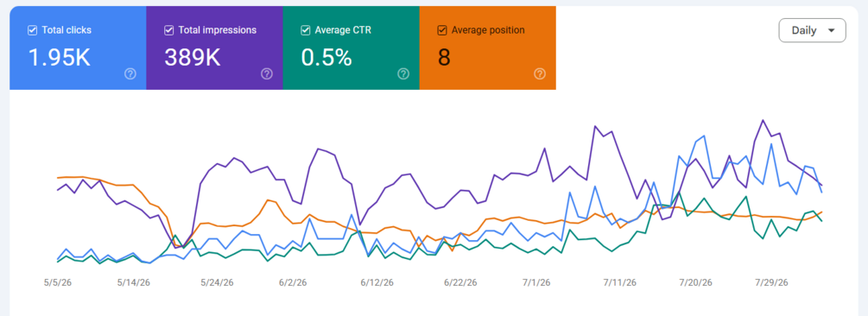
Task: Select the teal Average CTR card
Action: [351, 47]
